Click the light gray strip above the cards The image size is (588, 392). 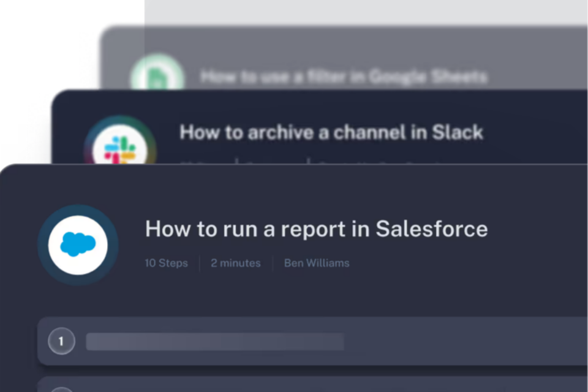pos(367,12)
